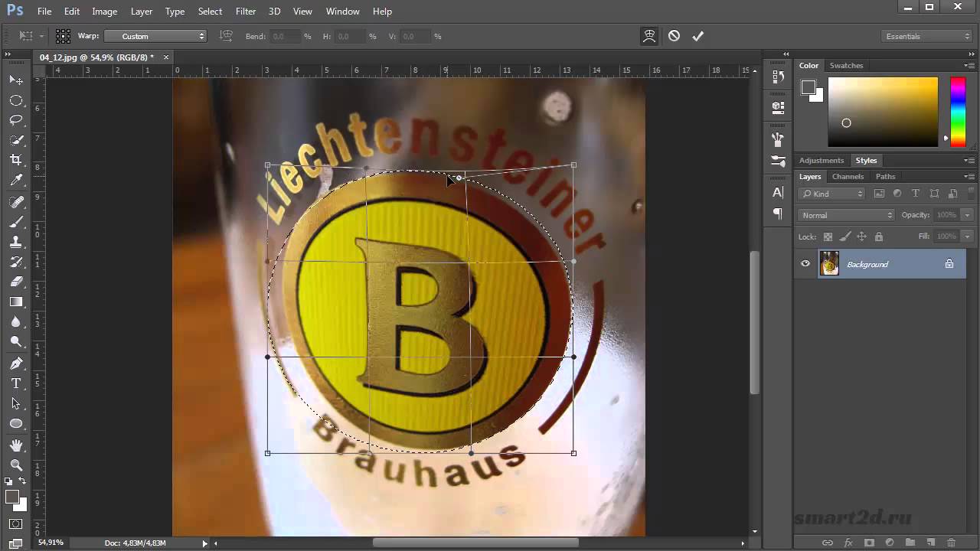Select the Horizontal Type tool
This screenshot has width=980, height=551.
pyautogui.click(x=16, y=383)
